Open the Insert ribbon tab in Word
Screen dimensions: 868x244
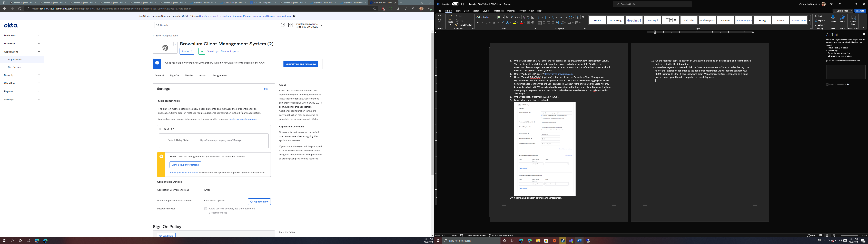tap(457, 11)
